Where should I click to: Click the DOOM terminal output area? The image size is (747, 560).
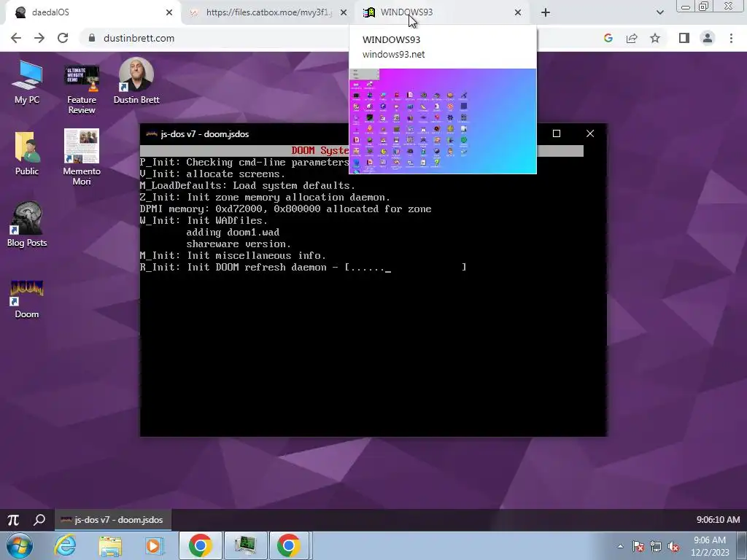(x=373, y=290)
